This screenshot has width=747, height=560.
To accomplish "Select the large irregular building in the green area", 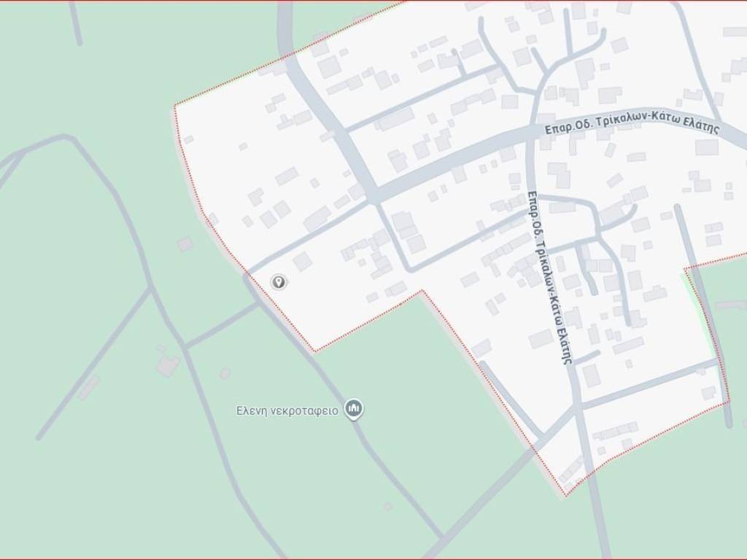I will click(x=168, y=364).
